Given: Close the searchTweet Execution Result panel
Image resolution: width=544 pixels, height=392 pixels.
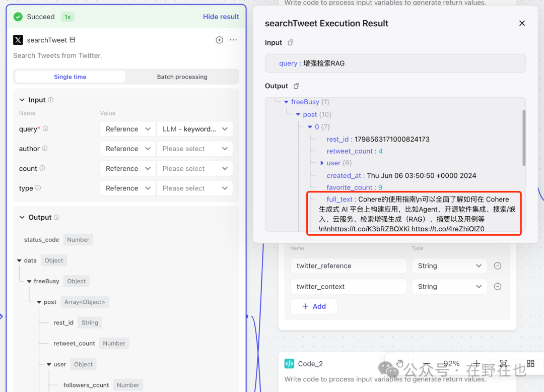Looking at the screenshot, I should [x=522, y=23].
